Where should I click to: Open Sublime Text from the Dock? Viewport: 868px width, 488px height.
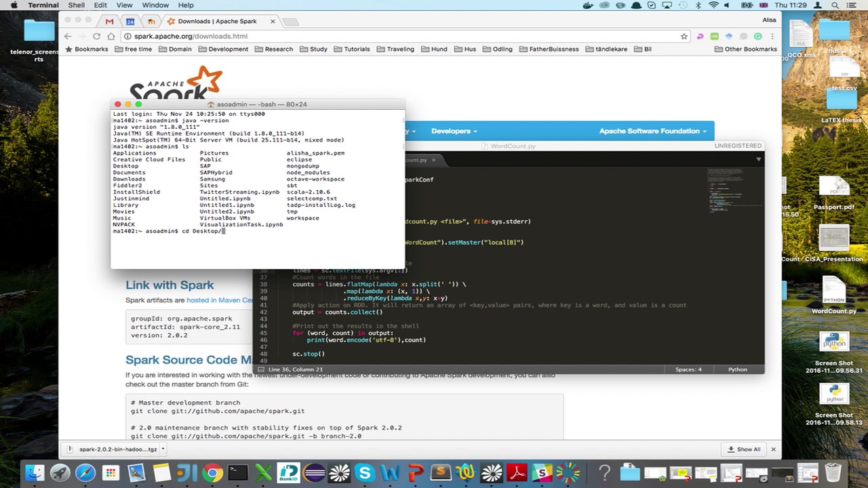coord(441,472)
